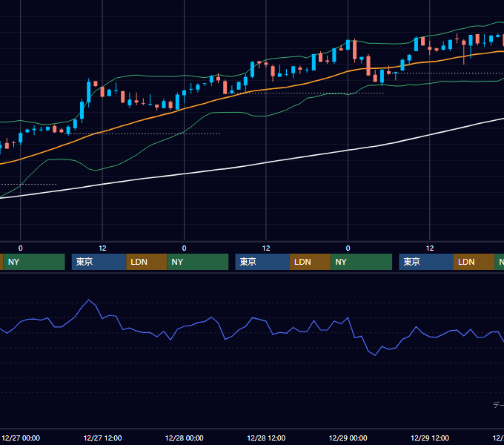Image resolution: width=504 pixels, height=445 pixels.
Task: Click the NY session block spanning 12/28 00:00
Action: click(198, 262)
